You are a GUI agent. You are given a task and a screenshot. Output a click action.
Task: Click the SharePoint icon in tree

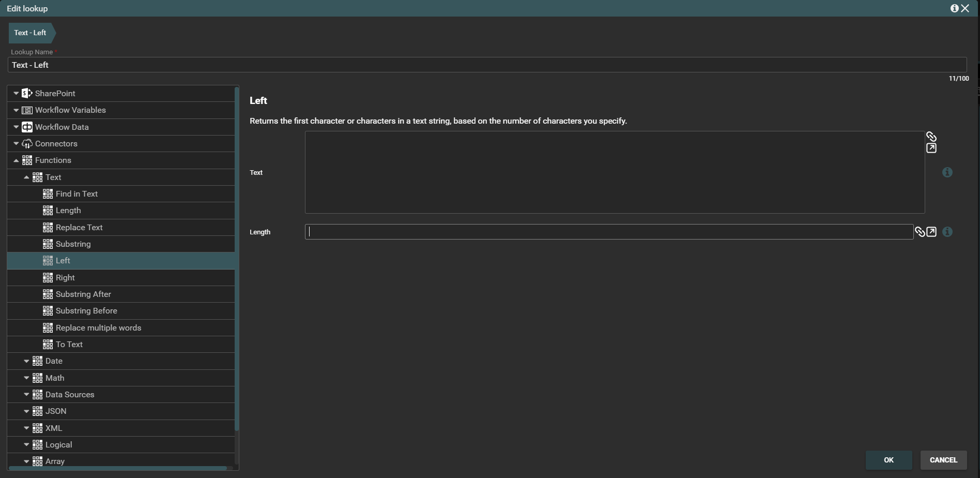click(x=27, y=93)
